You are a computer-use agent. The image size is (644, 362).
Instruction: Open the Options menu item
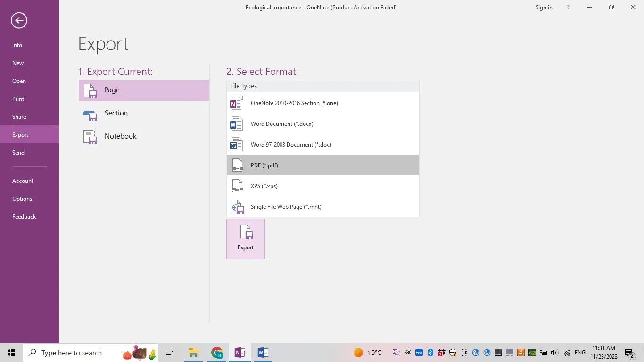[22, 198]
